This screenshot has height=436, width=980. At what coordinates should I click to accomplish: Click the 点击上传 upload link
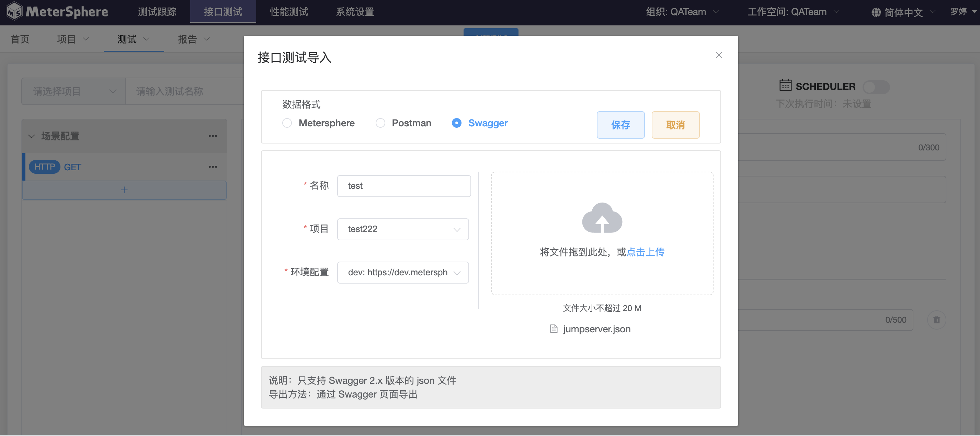click(645, 252)
